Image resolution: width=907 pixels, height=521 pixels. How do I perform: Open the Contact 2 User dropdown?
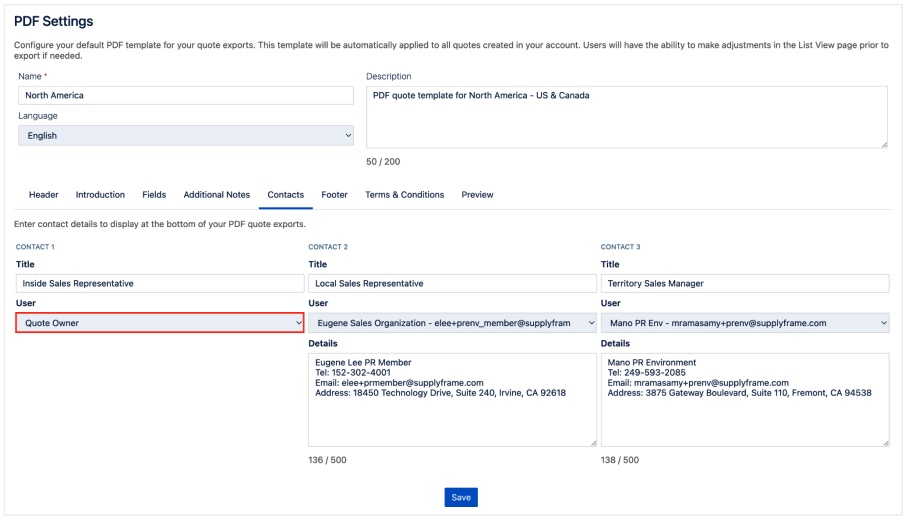pyautogui.click(x=453, y=323)
